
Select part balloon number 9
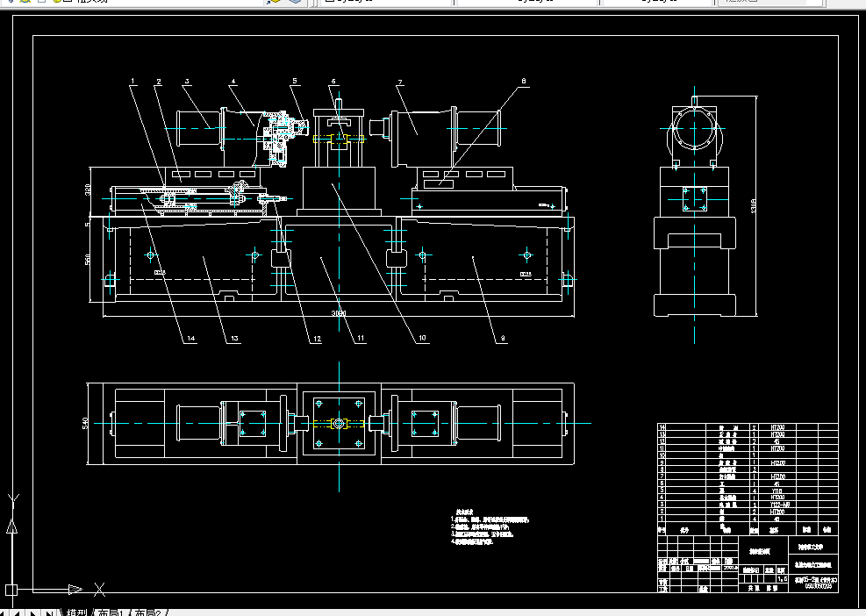click(503, 338)
